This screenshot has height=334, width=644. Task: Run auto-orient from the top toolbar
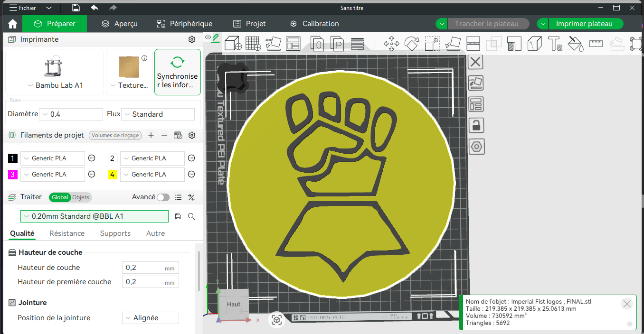[273, 43]
